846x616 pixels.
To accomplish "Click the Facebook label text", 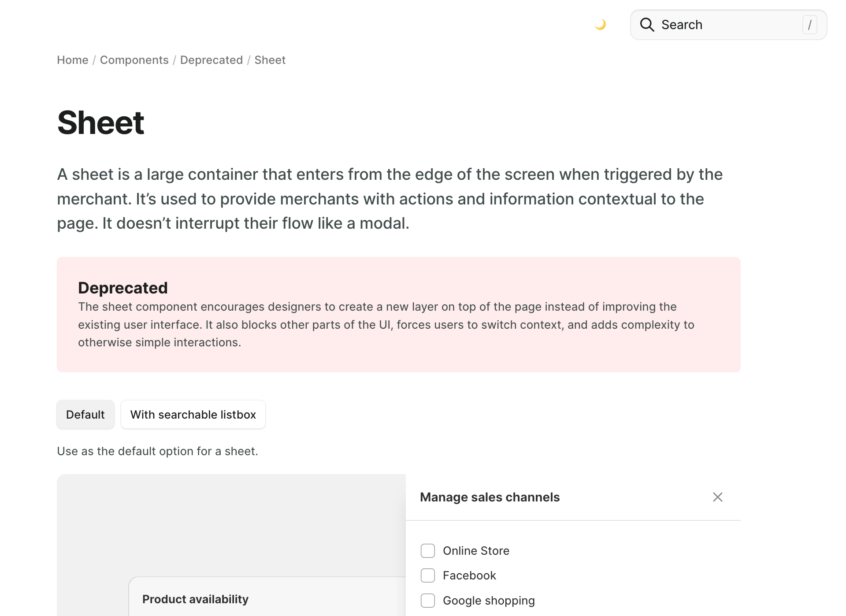I will (x=470, y=575).
